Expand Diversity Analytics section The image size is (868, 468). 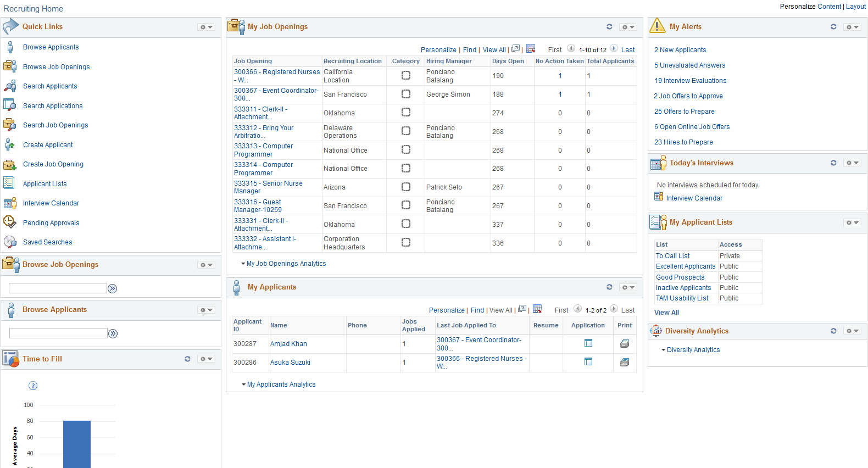tap(691, 350)
